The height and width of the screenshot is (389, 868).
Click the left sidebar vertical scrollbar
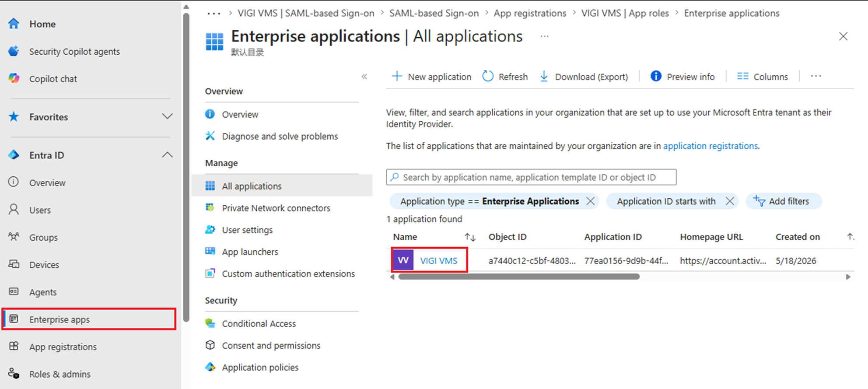point(186,168)
